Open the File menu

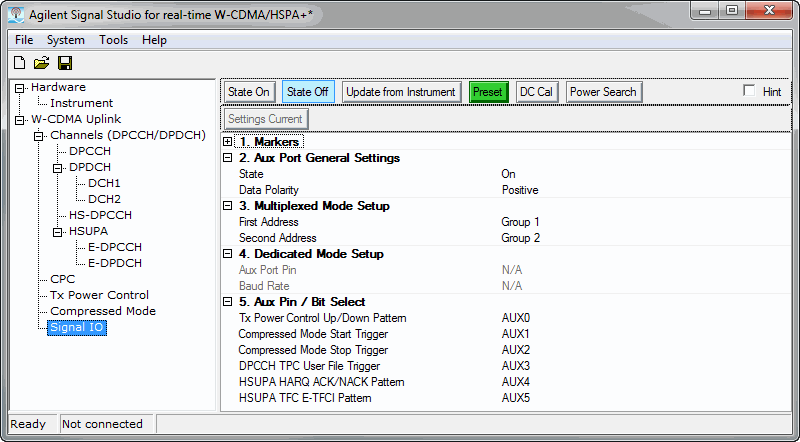[24, 40]
